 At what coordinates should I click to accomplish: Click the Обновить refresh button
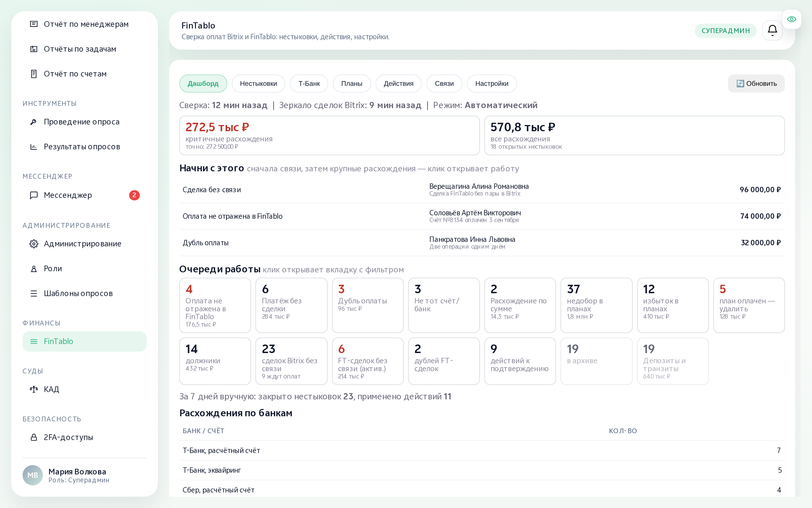pos(756,84)
